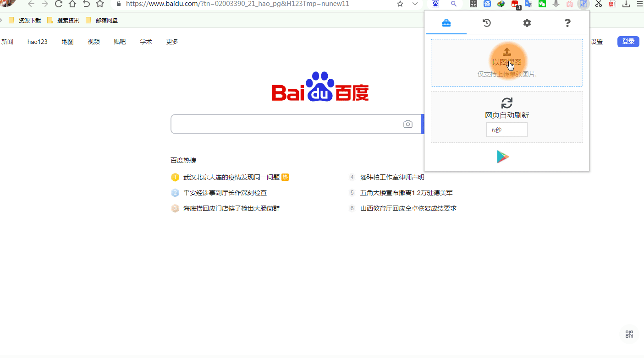Click the Baidu paw search engine icon

point(435,4)
